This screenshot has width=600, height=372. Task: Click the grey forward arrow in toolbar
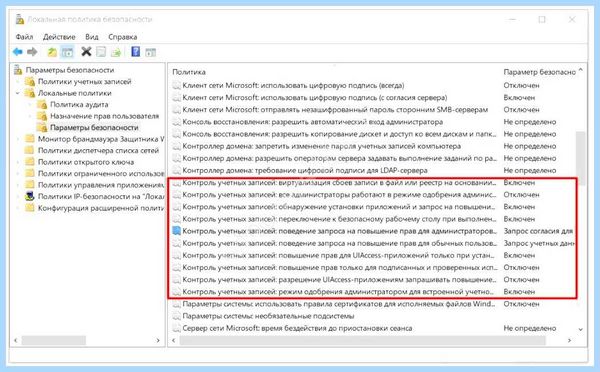pyautogui.click(x=32, y=52)
